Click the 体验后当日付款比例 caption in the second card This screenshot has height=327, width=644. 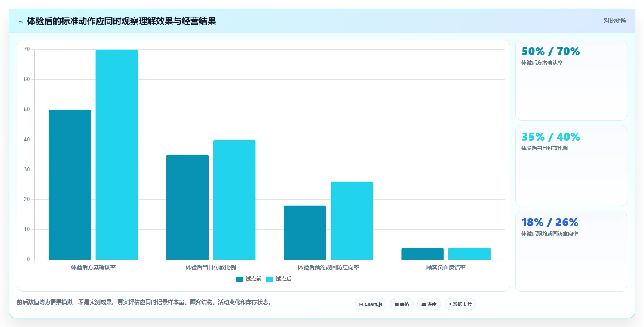(545, 148)
